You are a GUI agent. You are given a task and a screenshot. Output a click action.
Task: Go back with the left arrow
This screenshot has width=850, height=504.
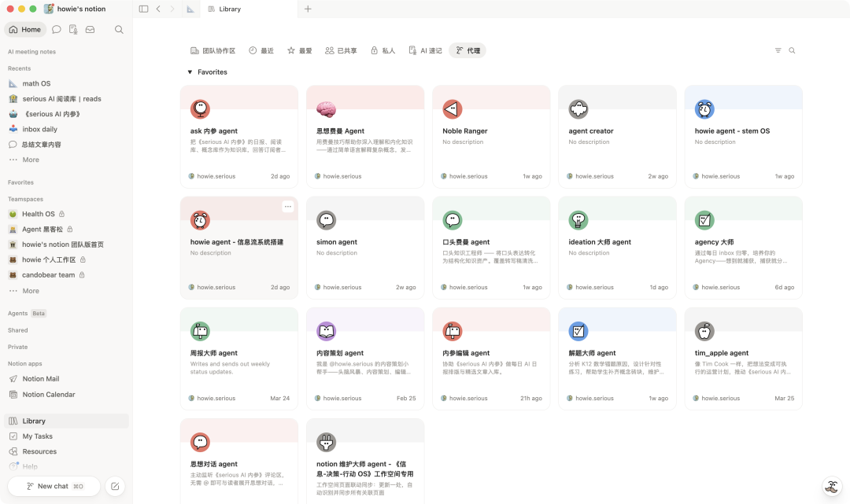158,9
